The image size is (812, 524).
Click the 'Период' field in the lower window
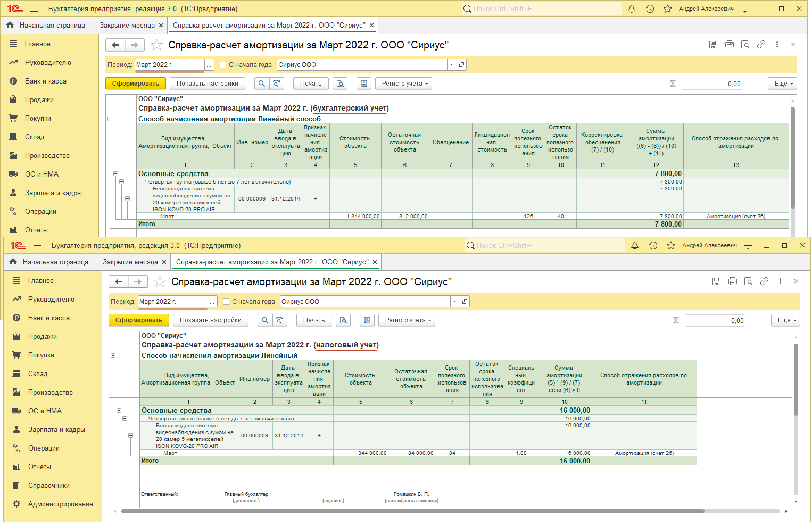[172, 302]
